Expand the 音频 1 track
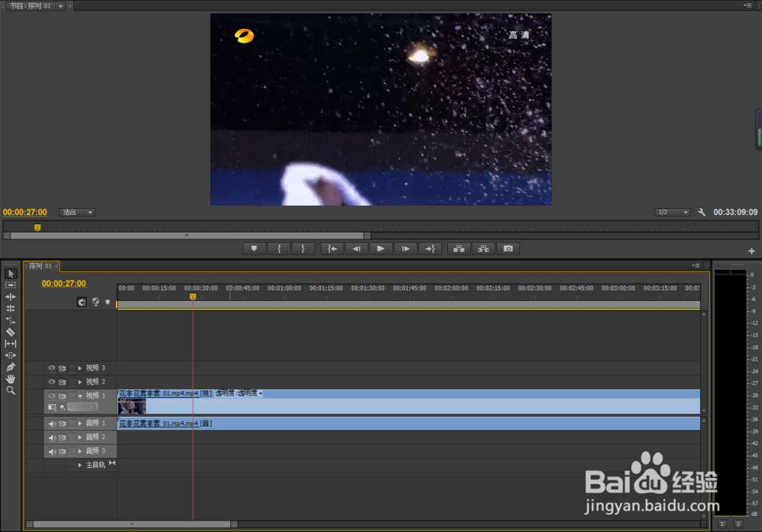Viewport: 762px width, 532px height. tap(80, 424)
